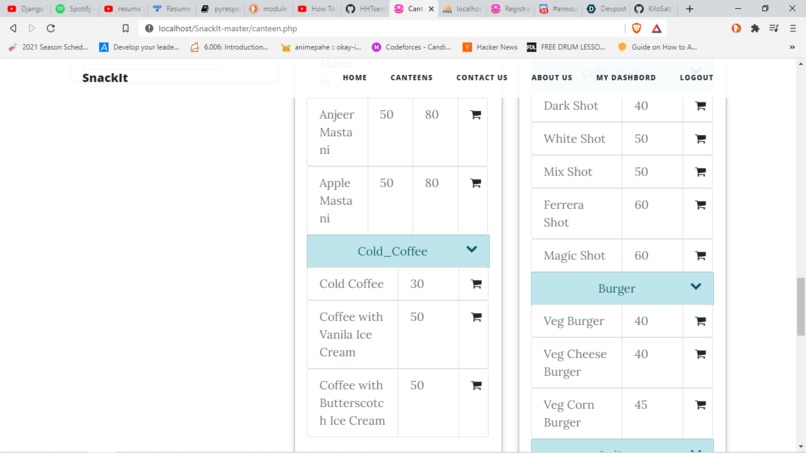806x453 pixels.
Task: Open MY DASHBORD navigation link
Action: tap(626, 78)
